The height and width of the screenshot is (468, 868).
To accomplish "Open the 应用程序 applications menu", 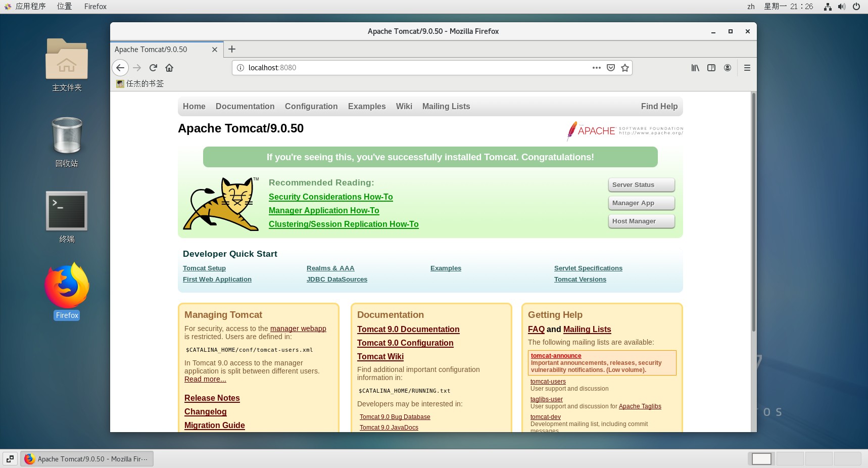I will pos(30,7).
